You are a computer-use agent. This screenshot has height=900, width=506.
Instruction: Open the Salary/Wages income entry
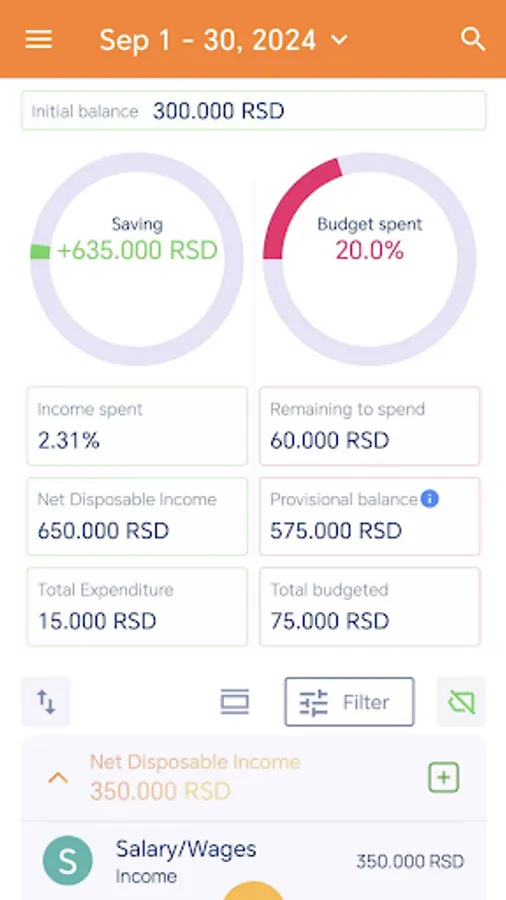(254, 860)
